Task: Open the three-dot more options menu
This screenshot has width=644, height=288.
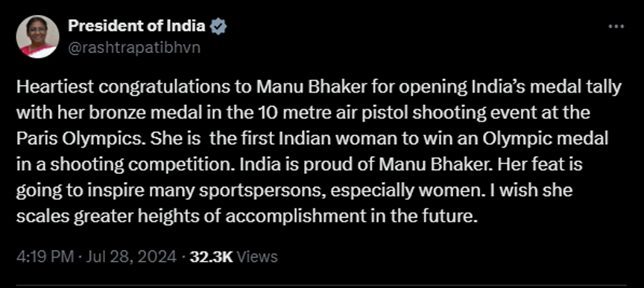Action: [616, 27]
